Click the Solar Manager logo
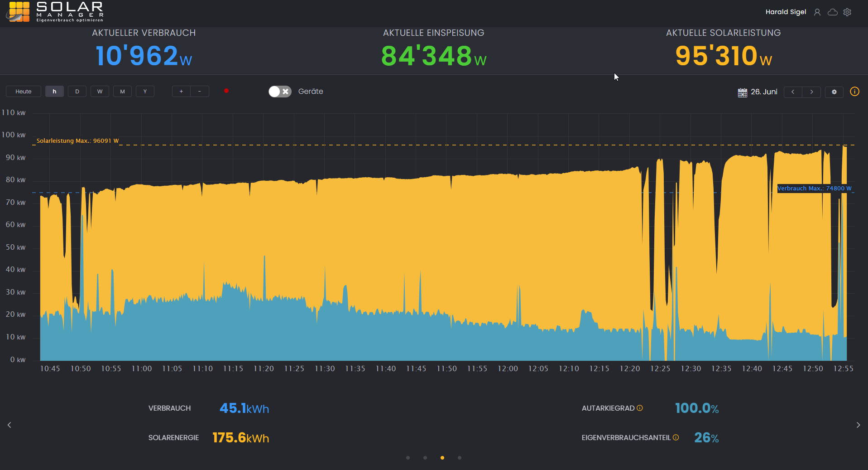Image resolution: width=868 pixels, height=470 pixels. coord(55,12)
